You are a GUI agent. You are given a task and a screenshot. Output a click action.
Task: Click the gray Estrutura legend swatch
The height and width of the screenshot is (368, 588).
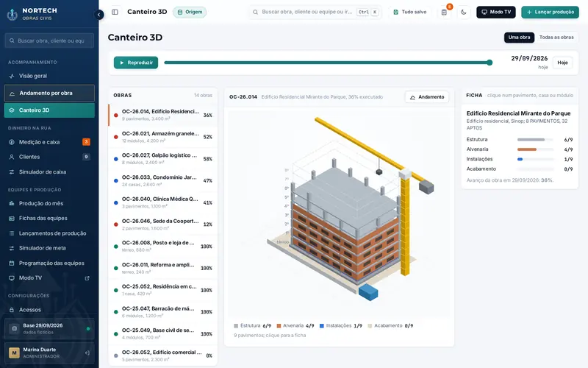[236, 326]
